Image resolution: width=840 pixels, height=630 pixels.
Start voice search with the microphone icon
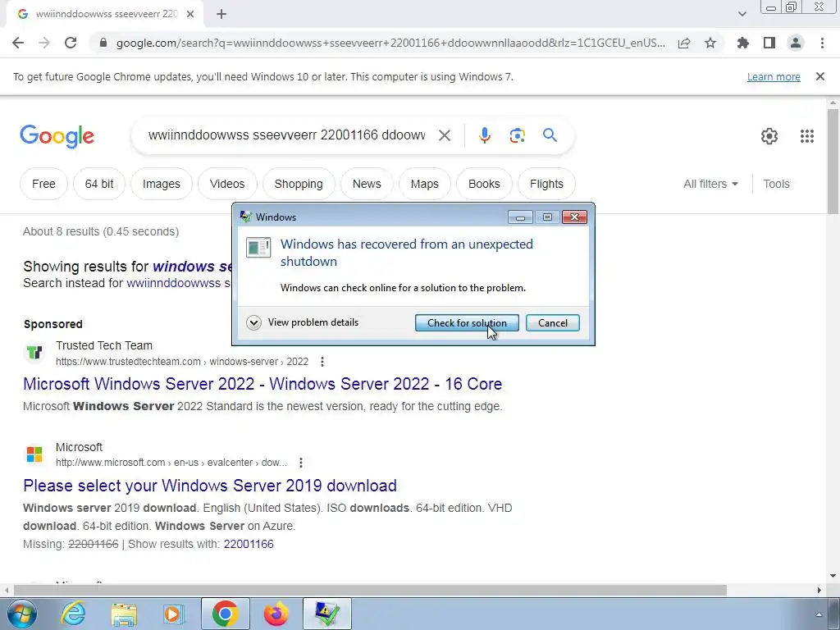[x=485, y=135]
